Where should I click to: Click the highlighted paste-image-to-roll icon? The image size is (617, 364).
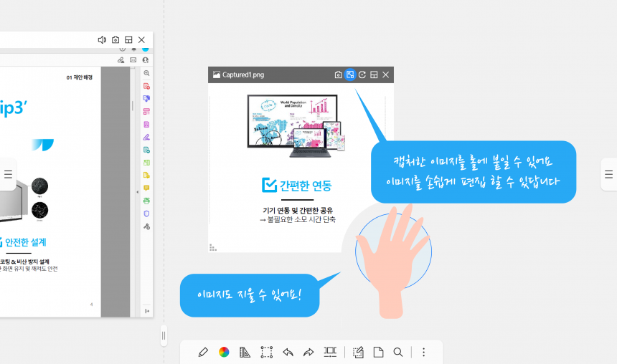(x=350, y=75)
